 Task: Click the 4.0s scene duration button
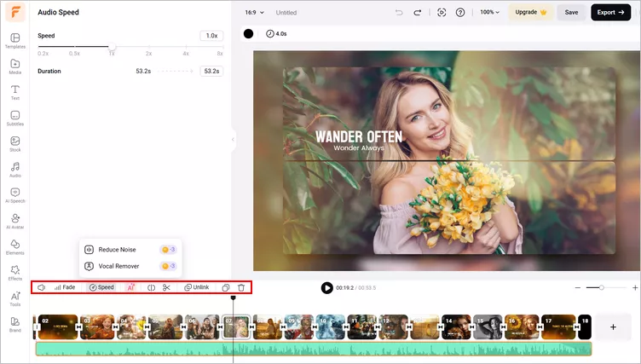[276, 33]
